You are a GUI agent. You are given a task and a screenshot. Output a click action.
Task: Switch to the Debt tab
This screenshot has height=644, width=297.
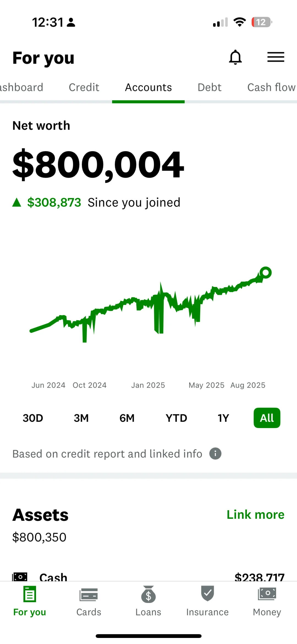click(x=209, y=87)
